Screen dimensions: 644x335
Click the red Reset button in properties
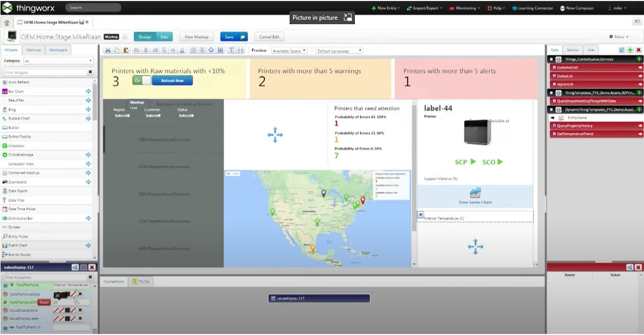43,302
